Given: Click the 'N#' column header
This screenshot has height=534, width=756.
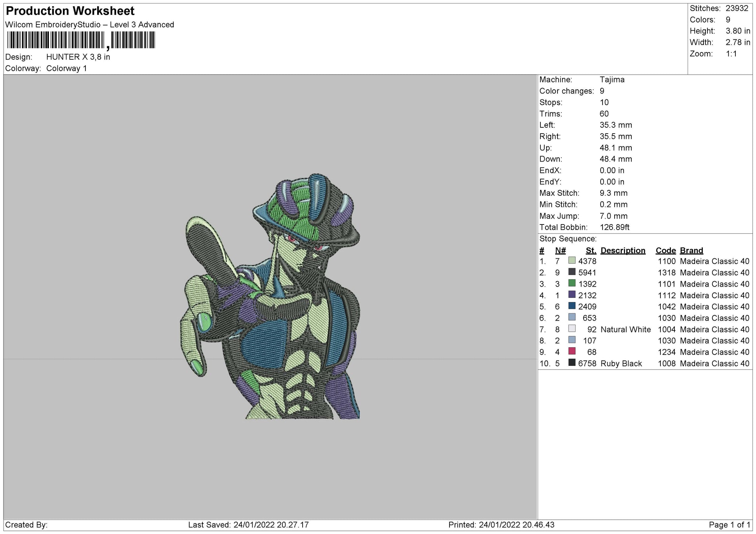Looking at the screenshot, I should pos(560,250).
